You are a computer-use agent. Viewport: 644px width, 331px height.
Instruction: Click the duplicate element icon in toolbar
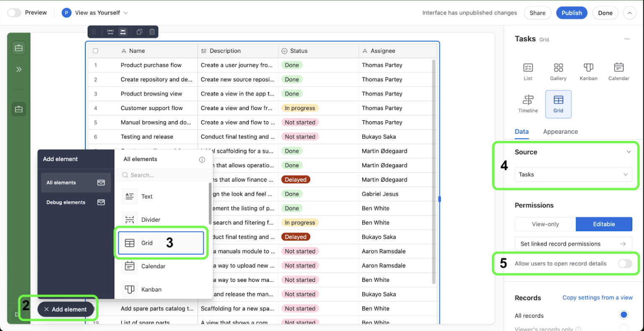(140, 32)
